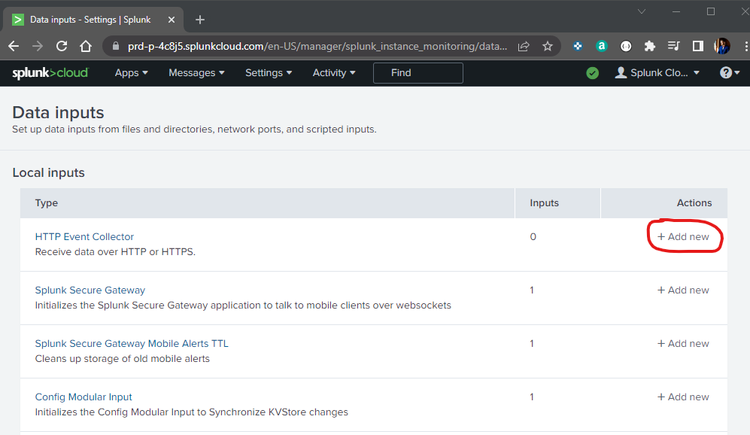This screenshot has height=435, width=750.
Task: Go back using the browser back arrow
Action: (14, 46)
